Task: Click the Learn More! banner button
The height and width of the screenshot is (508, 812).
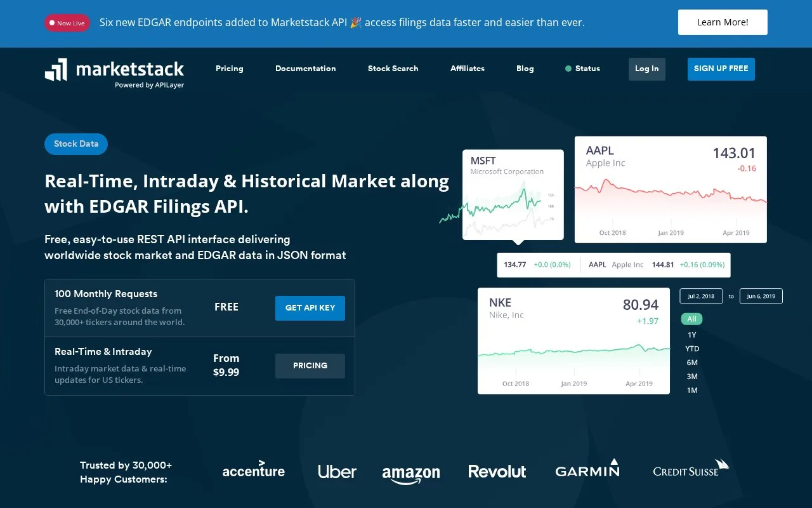Action: click(x=723, y=22)
